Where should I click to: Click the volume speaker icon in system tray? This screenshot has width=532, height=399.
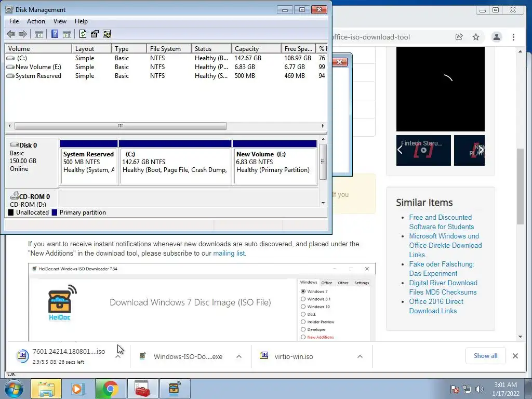480,390
